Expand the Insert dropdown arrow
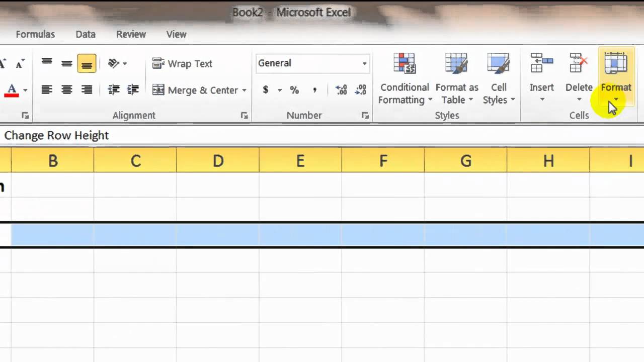 pyautogui.click(x=542, y=100)
